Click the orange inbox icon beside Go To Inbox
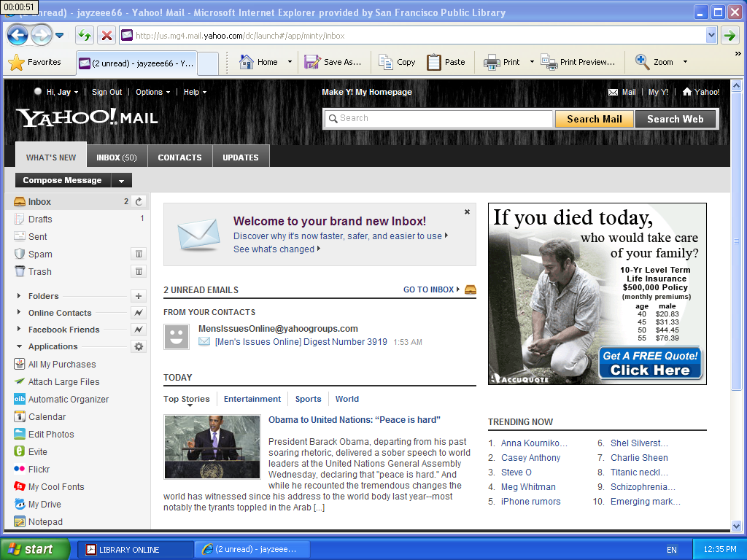 471,289
